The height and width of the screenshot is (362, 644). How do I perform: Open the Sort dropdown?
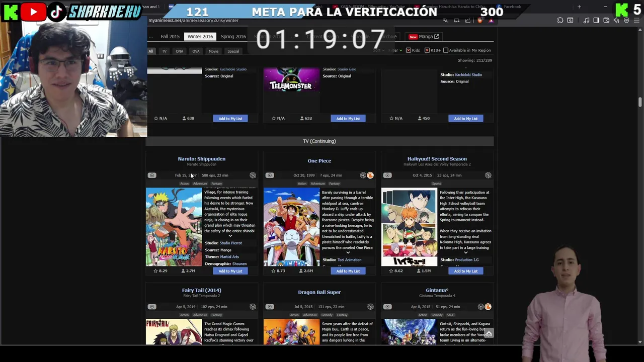[378, 50]
